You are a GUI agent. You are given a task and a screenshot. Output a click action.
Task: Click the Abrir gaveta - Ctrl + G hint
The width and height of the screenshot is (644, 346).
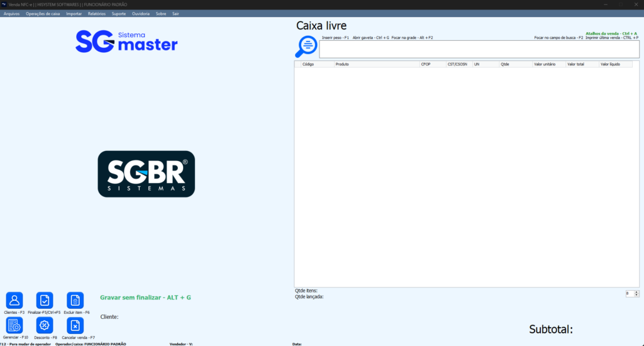click(x=371, y=38)
